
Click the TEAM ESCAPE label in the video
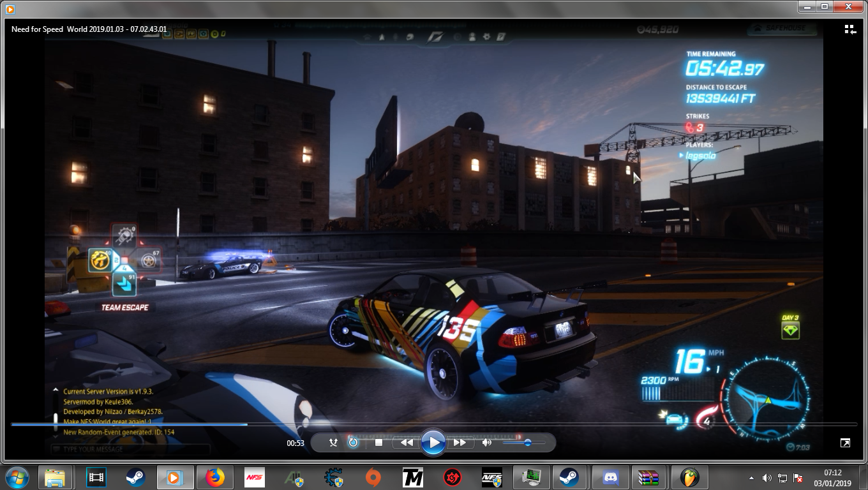[124, 308]
